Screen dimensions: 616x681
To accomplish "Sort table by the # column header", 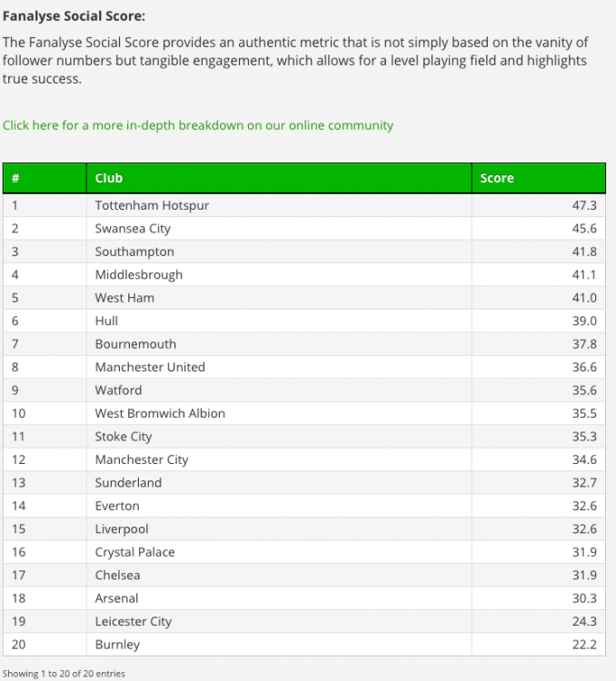I will pos(45,178).
